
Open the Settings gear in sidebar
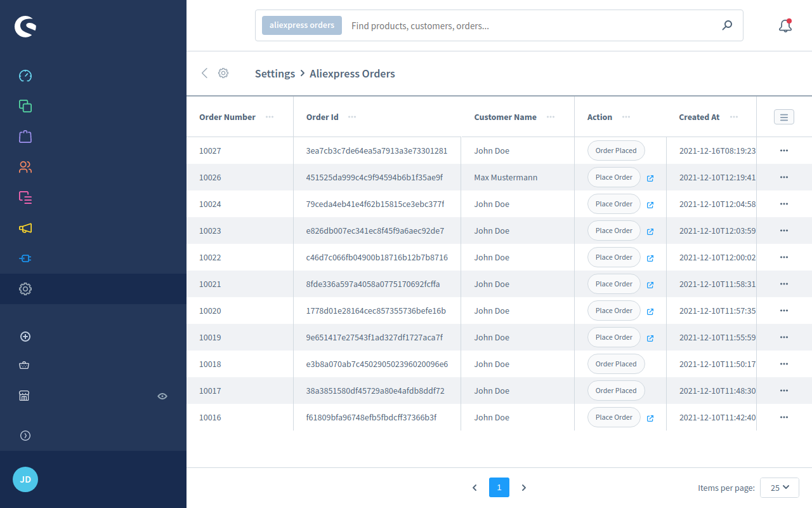(x=25, y=289)
